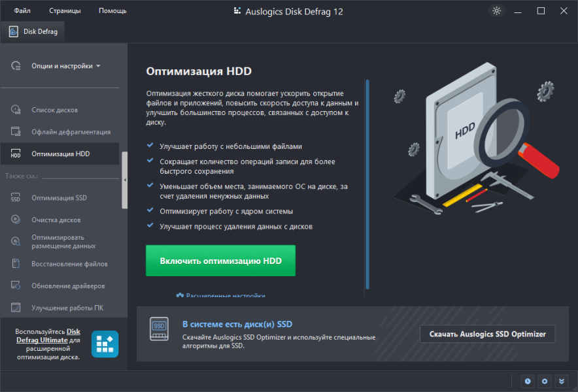Toggle the light/dark theme sun icon
Screen dimensions: 578x392
coord(496,10)
